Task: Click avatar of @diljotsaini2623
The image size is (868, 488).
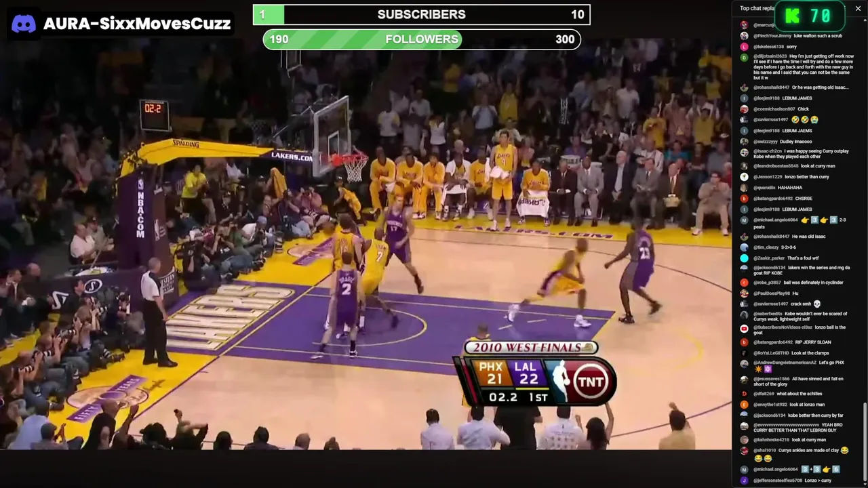Action: (x=744, y=58)
